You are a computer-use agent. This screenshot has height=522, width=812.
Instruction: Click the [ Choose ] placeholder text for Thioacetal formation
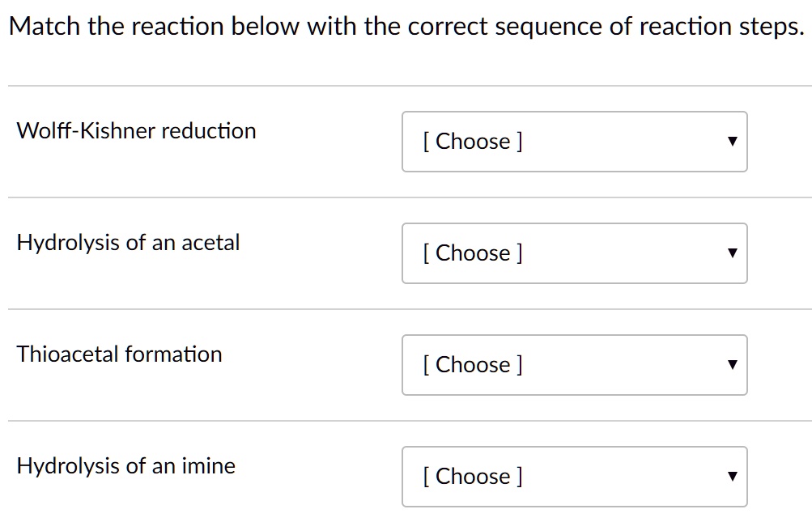[x=472, y=365]
